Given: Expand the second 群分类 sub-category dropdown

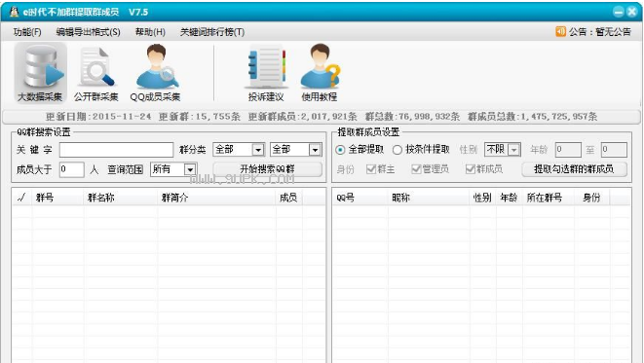Looking at the screenshot, I should click(315, 150).
